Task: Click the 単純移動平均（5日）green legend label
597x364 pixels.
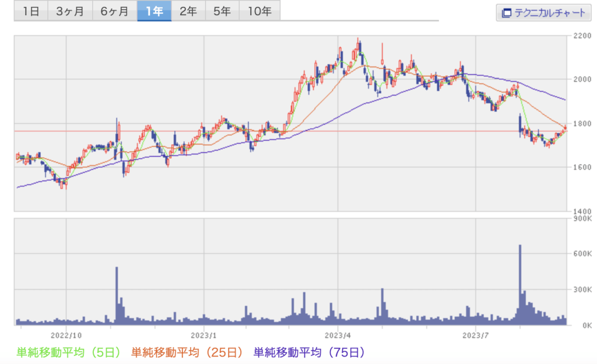Action: [69, 352]
